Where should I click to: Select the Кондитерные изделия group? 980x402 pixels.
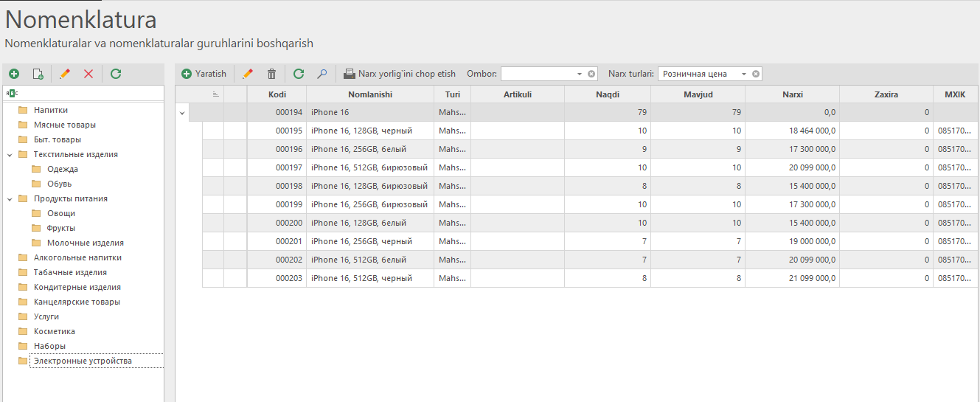point(77,287)
